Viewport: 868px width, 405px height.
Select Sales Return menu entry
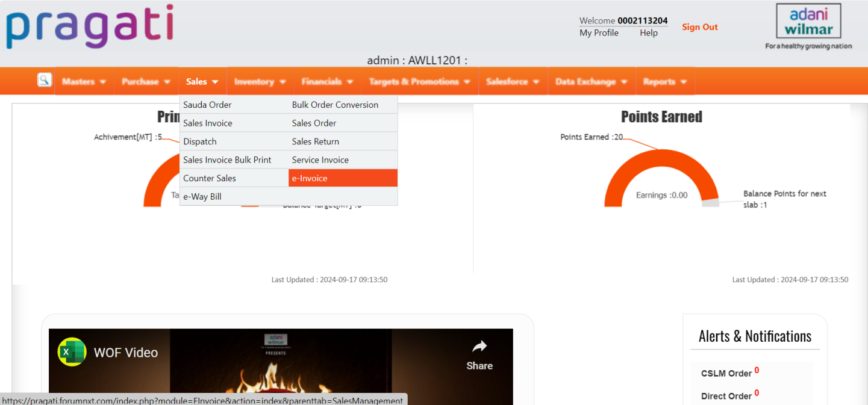pyautogui.click(x=343, y=141)
